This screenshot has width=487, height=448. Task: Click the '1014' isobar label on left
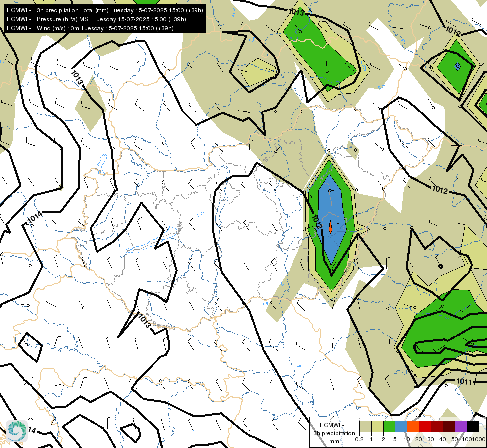click(35, 217)
